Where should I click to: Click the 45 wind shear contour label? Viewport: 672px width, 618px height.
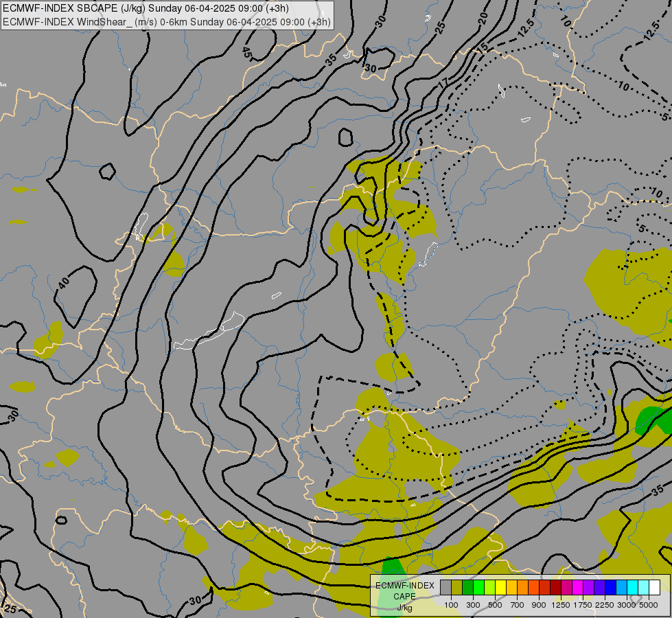(x=246, y=53)
